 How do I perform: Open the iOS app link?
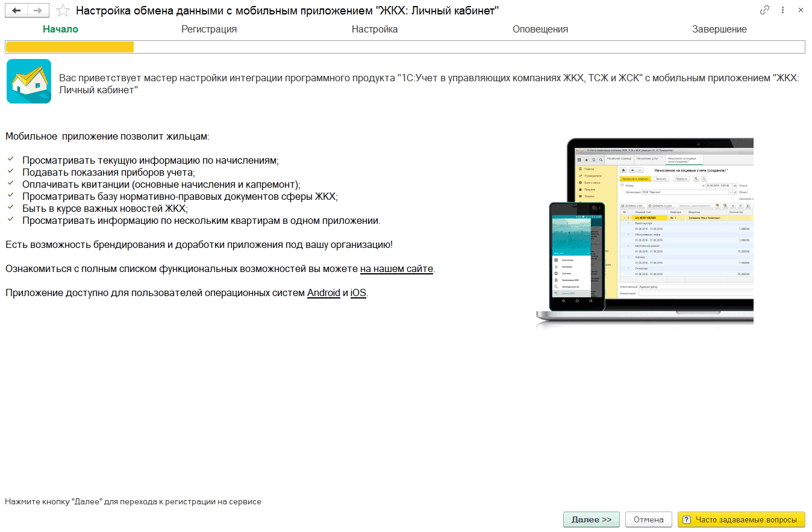click(358, 293)
